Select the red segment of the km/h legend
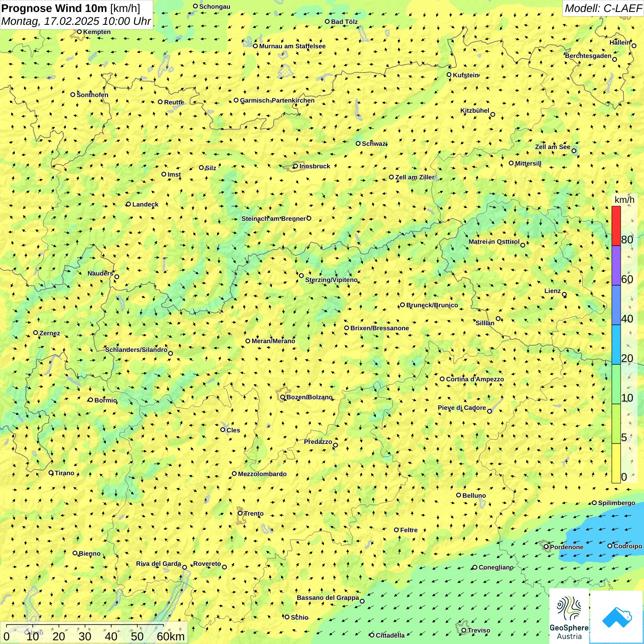 [616, 226]
